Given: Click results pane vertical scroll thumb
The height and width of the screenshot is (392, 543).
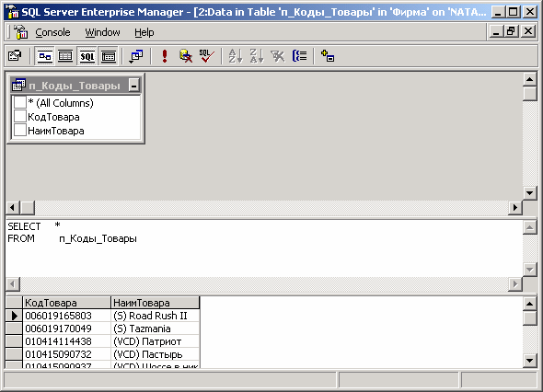Looking at the screenshot, I should [x=529, y=318].
